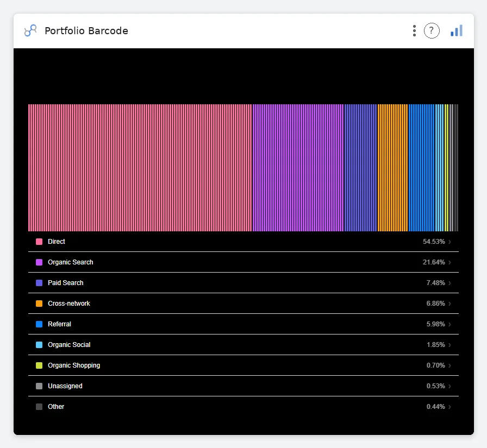Click the 0.53% value

tap(435, 386)
